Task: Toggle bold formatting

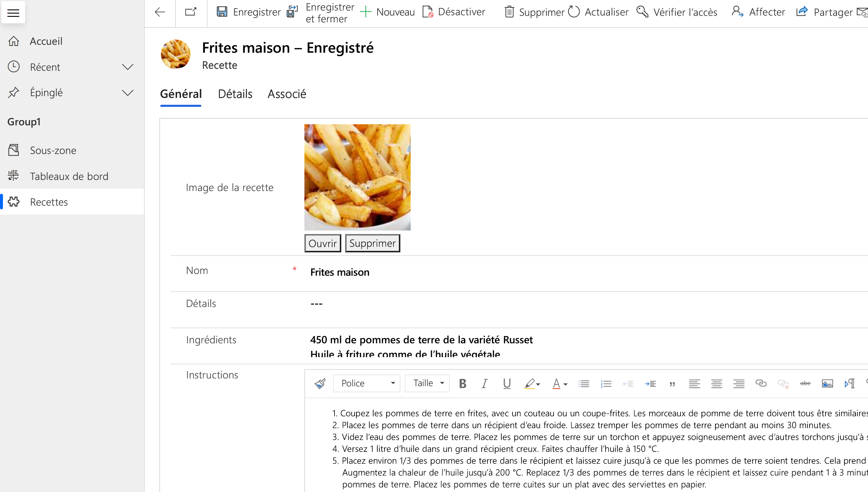Action: coord(462,383)
